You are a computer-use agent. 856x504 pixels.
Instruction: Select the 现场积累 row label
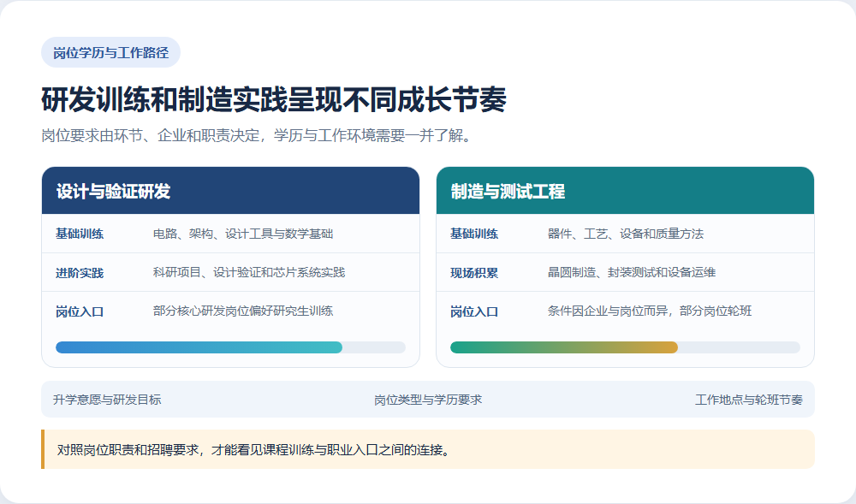[x=474, y=273]
